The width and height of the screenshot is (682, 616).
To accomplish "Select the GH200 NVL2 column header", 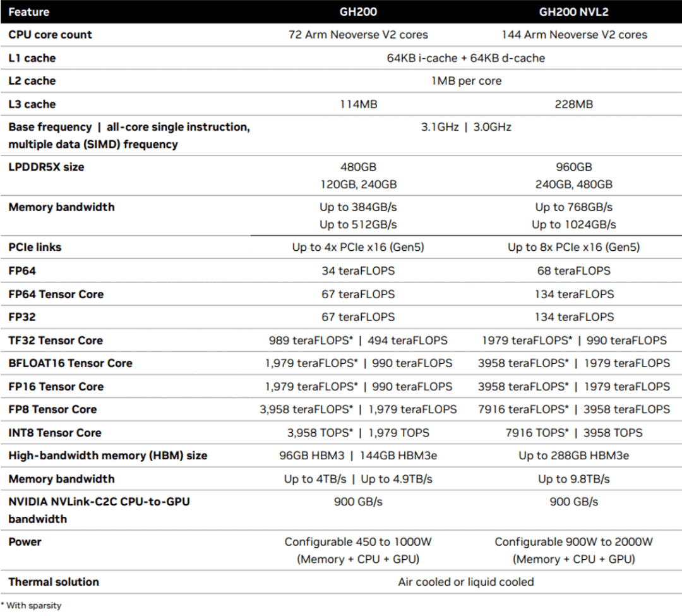I will (573, 11).
